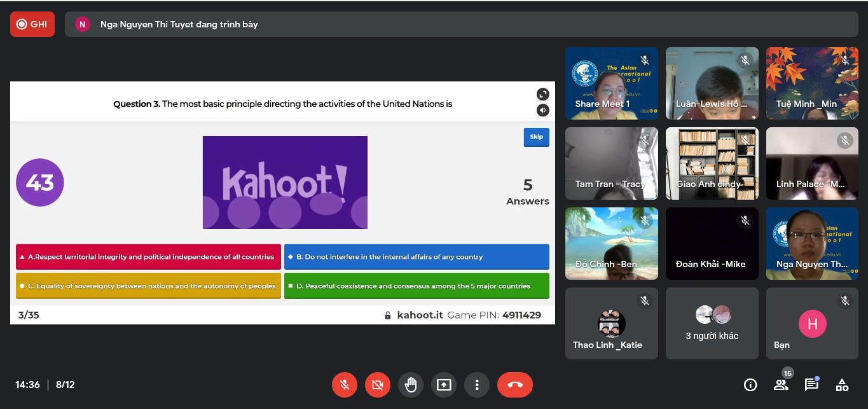
Task: Click the 3/35 question counter
Action: pyautogui.click(x=29, y=315)
